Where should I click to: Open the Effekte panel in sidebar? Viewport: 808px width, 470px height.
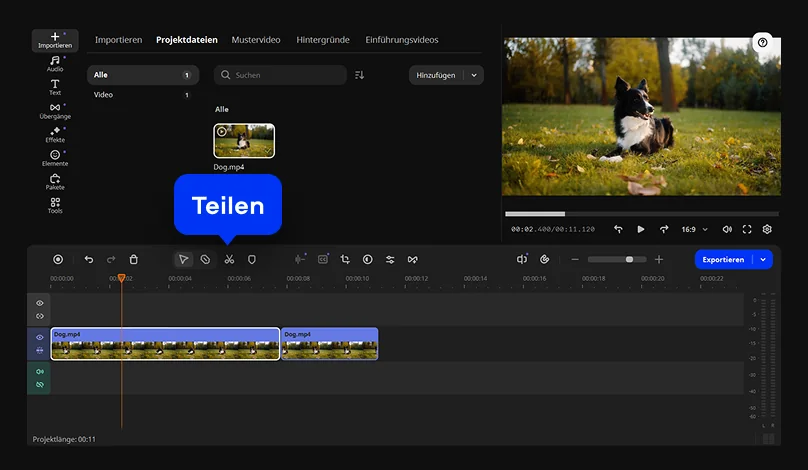tap(55, 135)
